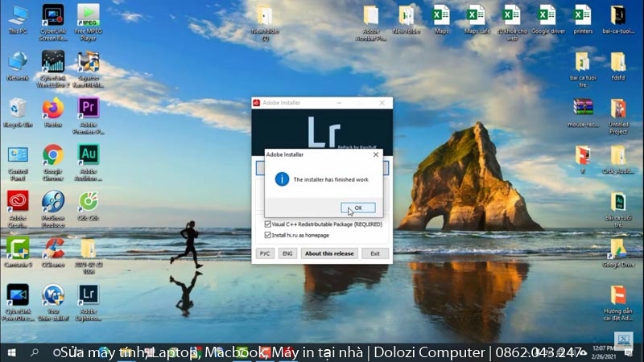Open CyberLink PowerDirector shortcut
The width and height of the screenshot is (644, 362).
(18, 302)
